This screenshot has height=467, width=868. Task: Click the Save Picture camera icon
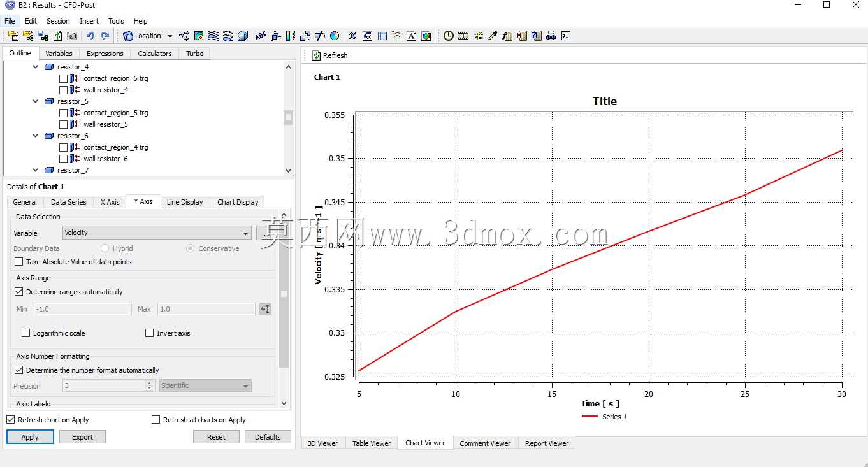(x=72, y=36)
